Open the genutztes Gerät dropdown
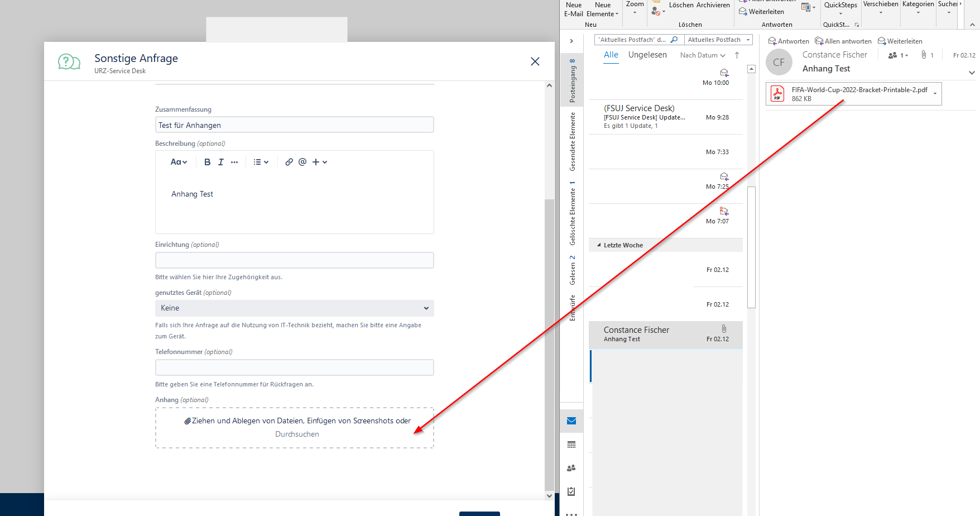Viewport: 980px width, 516px height. (x=295, y=308)
